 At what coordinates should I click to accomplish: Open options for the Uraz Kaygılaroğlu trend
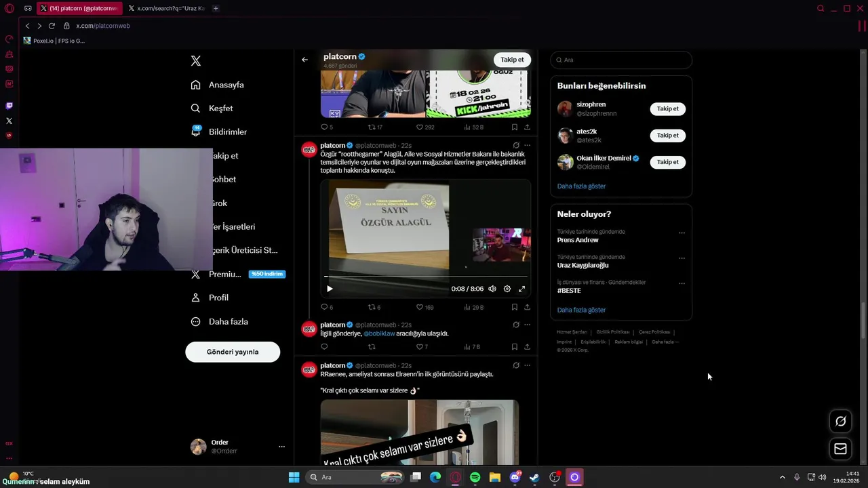click(x=682, y=258)
